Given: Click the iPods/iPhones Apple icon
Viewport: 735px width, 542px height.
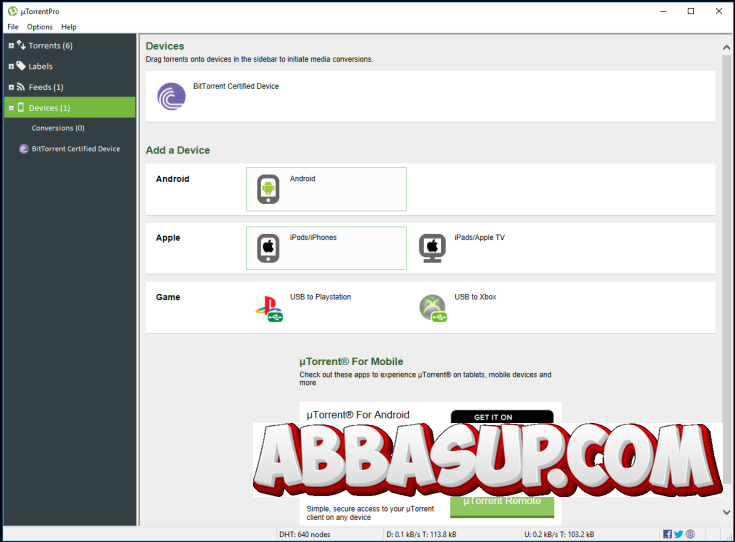Looking at the screenshot, I should (x=268, y=248).
